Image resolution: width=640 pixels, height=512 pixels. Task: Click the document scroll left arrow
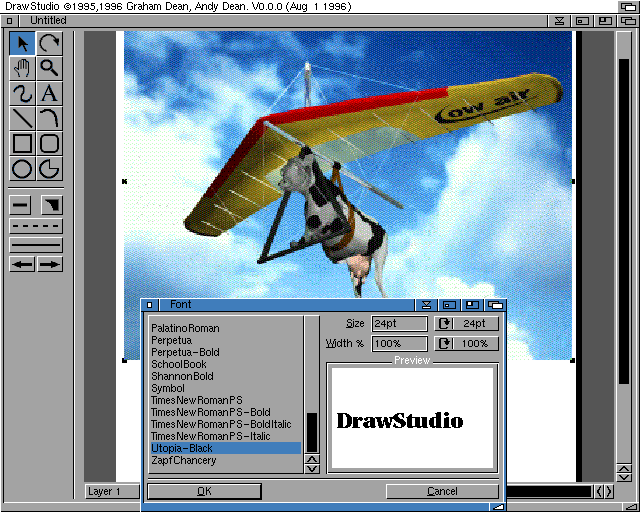click(x=599, y=491)
